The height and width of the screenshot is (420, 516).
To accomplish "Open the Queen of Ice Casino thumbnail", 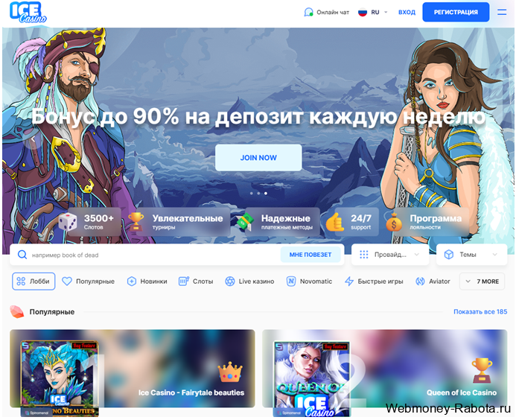I will point(312,379).
